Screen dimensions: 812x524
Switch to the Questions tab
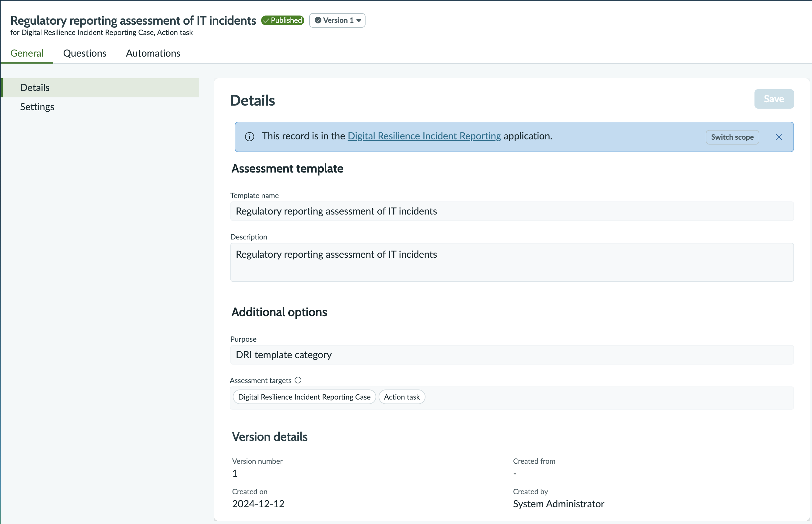tap(85, 53)
